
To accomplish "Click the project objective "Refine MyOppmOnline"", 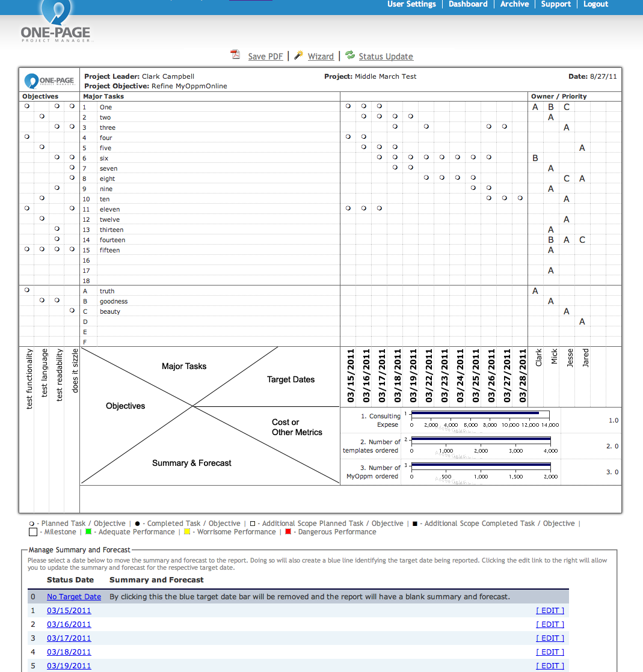I will click(189, 86).
